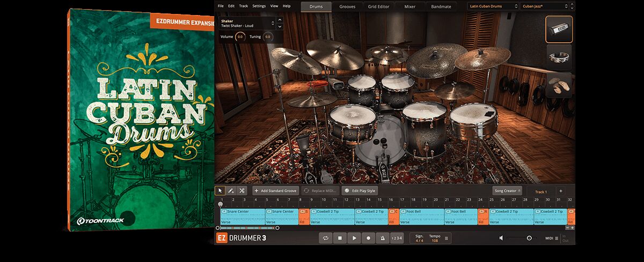
Task: Click Add Standard Groove button
Action: pos(275,191)
